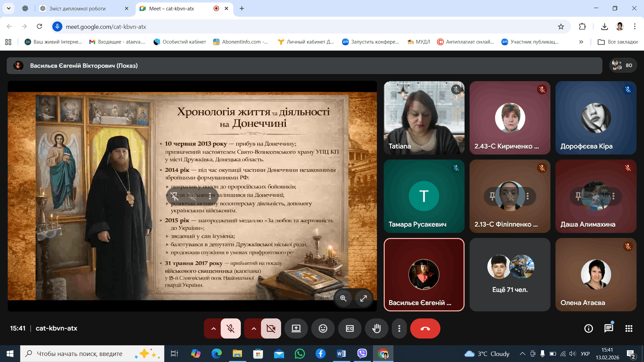This screenshot has height=362, width=644.
Task: Expand the presentation to full screen
Action: coord(363,298)
